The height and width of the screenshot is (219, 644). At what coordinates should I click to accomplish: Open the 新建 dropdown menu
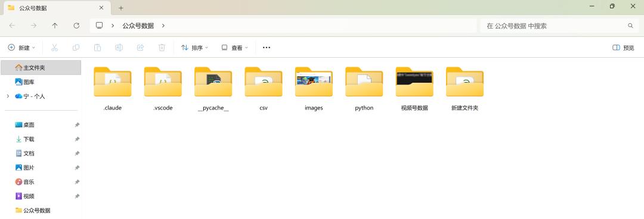point(22,48)
